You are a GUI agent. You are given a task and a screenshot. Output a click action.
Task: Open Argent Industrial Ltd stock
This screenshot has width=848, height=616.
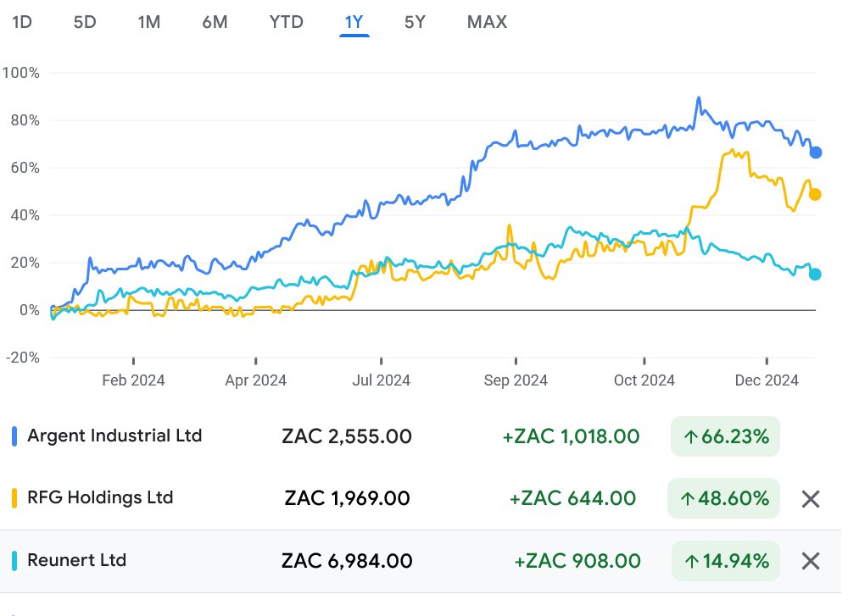[x=114, y=436]
